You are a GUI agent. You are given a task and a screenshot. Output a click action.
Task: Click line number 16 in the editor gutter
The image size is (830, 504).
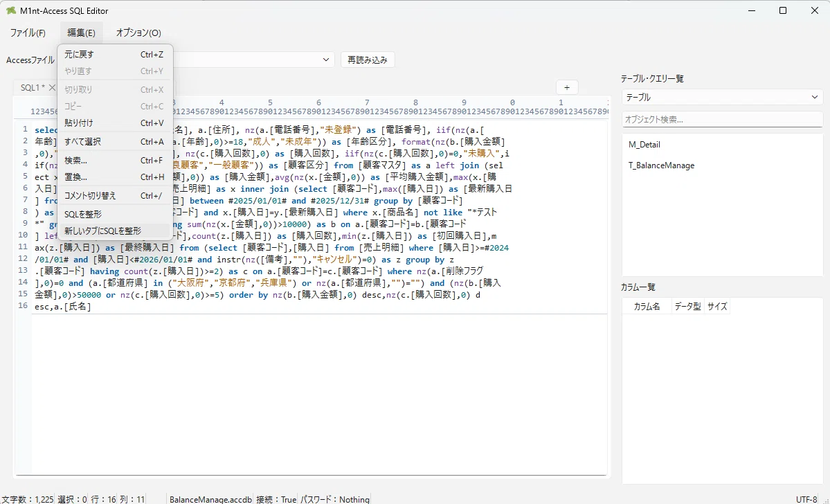[22, 306]
